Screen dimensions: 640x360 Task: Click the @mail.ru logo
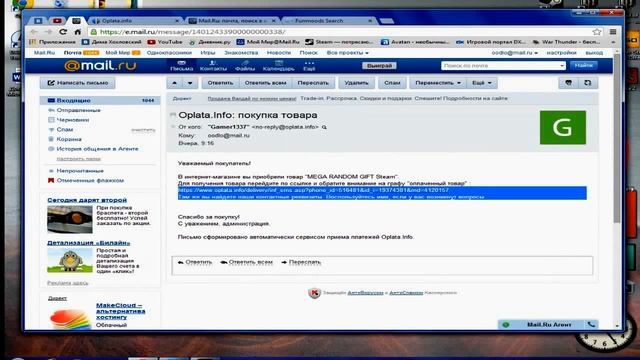click(100, 65)
